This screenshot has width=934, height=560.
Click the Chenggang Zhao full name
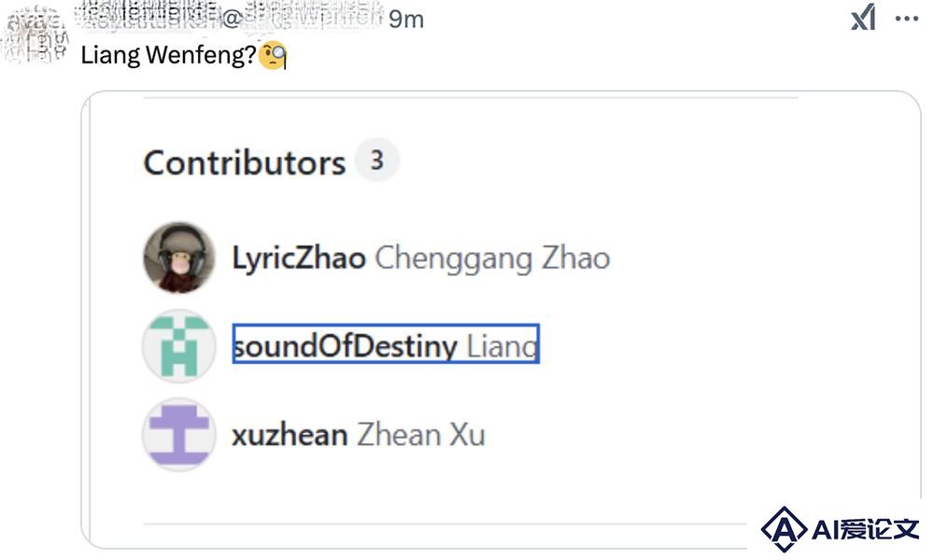pos(492,259)
